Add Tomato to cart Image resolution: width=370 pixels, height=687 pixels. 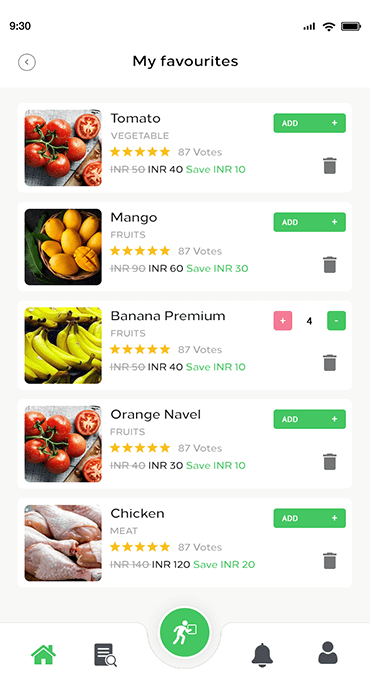pos(310,123)
